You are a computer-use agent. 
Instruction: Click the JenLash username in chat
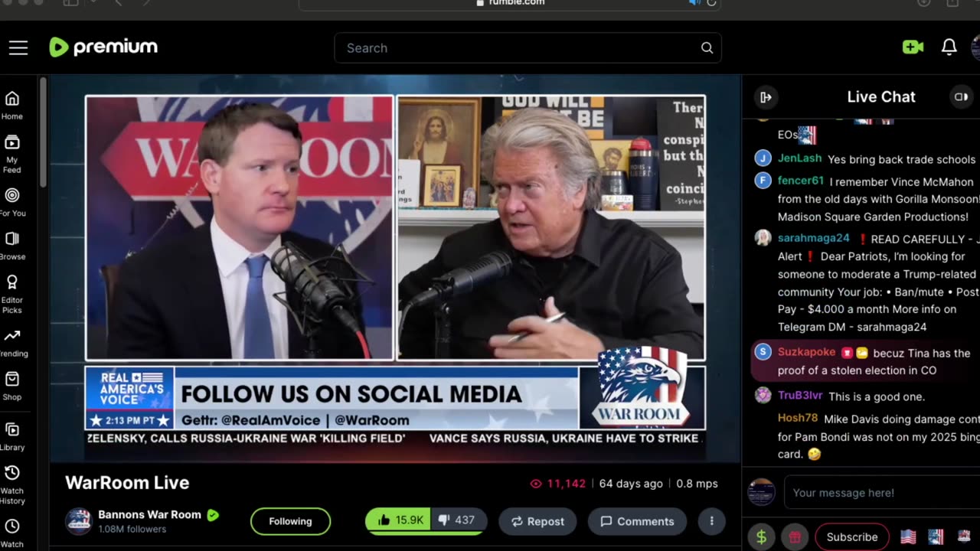point(799,158)
